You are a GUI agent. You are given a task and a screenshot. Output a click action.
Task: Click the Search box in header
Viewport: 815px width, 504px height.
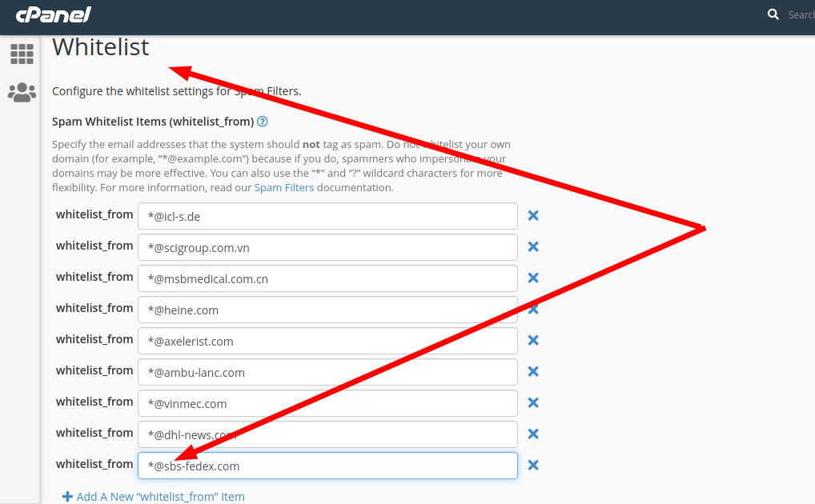tap(801, 15)
